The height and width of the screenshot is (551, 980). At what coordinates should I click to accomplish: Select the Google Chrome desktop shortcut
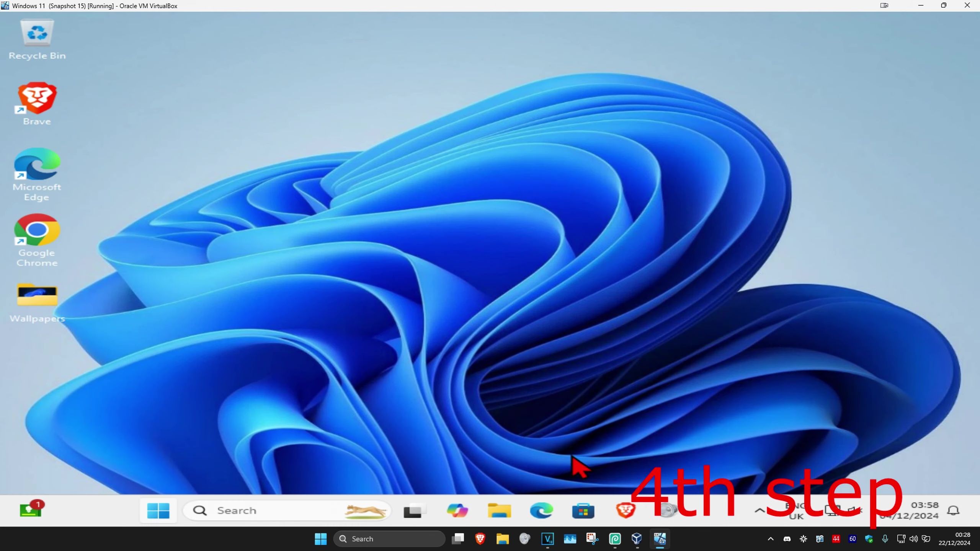point(37,240)
